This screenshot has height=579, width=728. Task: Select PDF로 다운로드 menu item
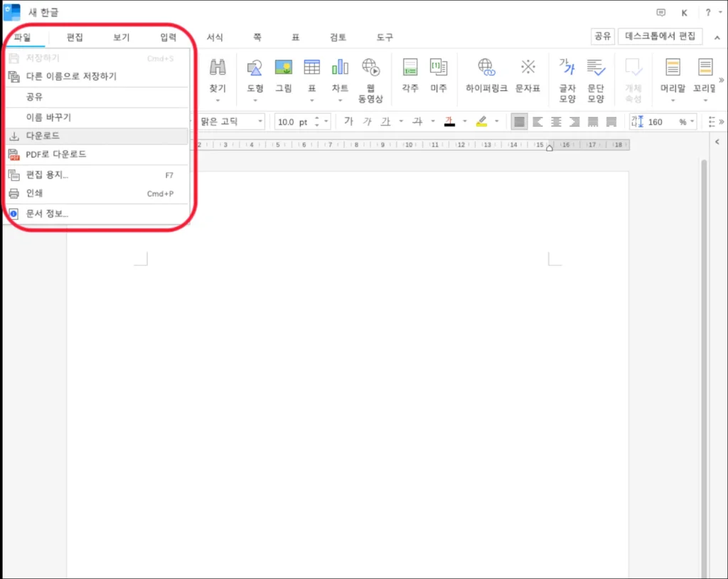(97, 154)
